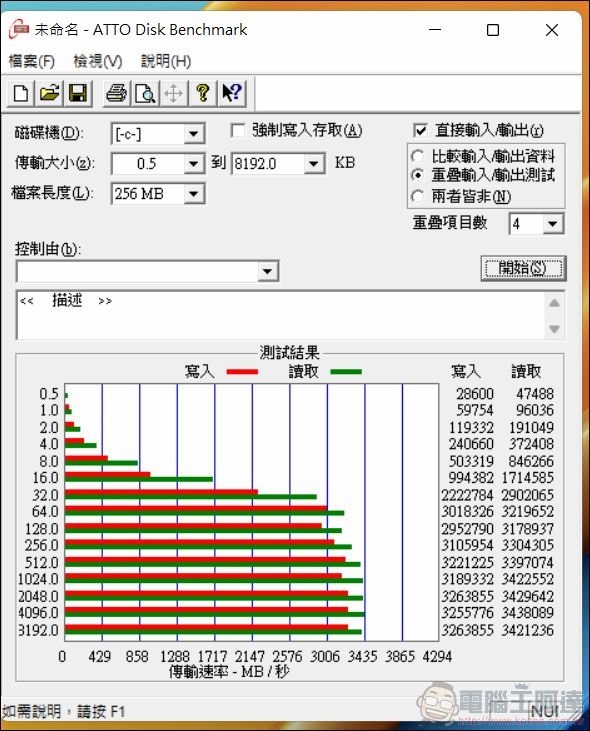The width and height of the screenshot is (590, 731).
Task: Click the 傳輸速率 - MB / 秒 axis title
Action: click(x=229, y=672)
